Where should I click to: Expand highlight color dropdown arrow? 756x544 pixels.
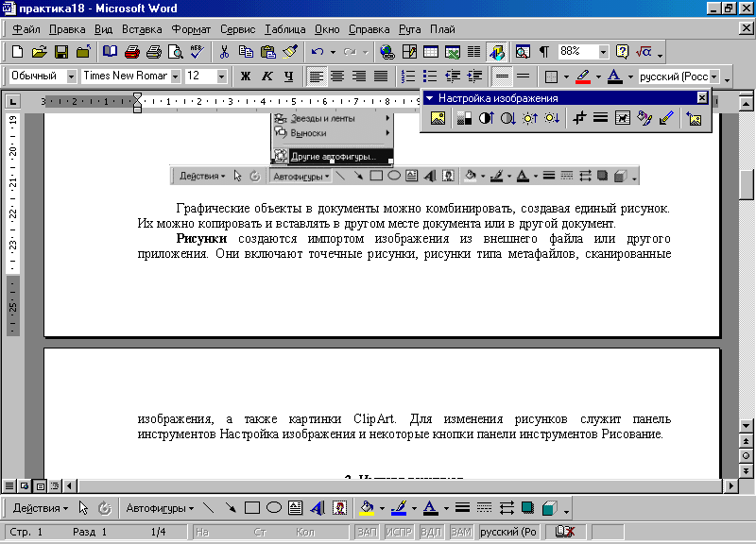[598, 76]
